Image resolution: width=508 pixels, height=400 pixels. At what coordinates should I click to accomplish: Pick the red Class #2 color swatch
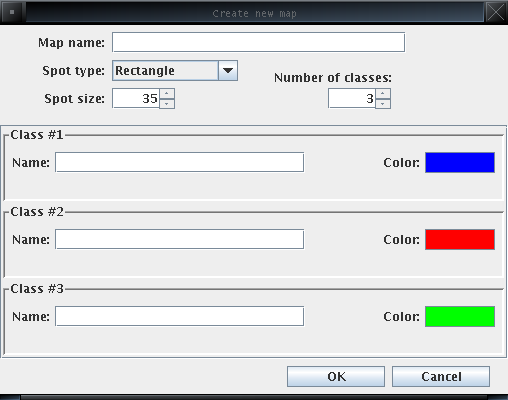[460, 239]
